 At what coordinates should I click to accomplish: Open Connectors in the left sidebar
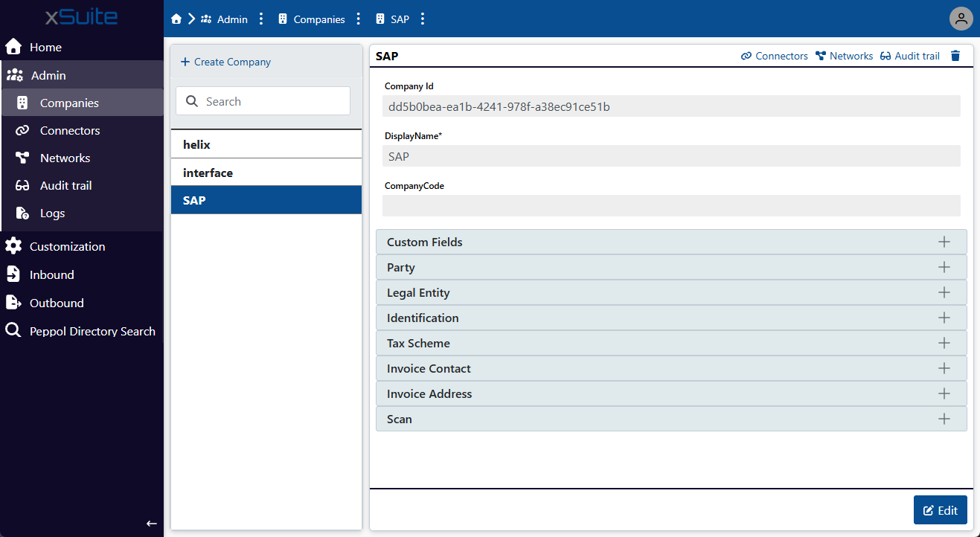70,130
